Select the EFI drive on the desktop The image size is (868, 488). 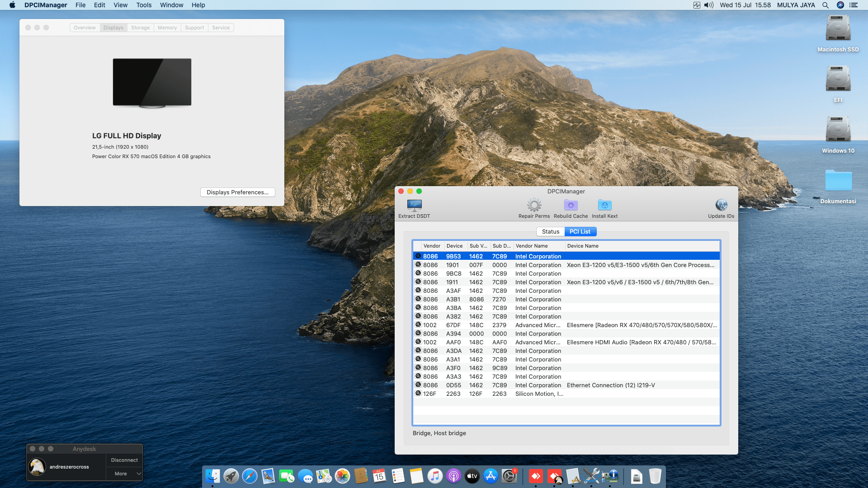tap(838, 84)
